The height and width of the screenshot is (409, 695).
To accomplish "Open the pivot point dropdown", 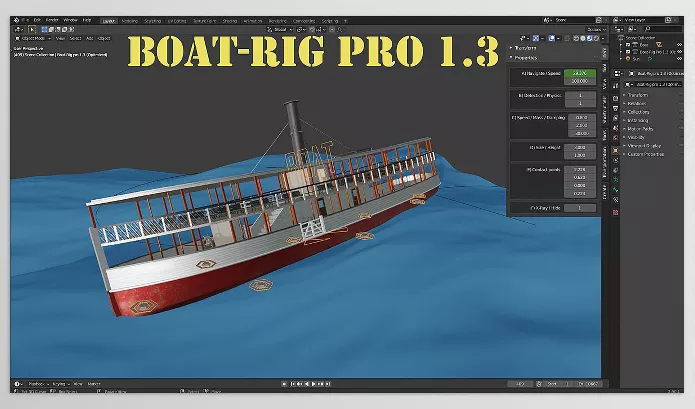I will [x=301, y=30].
